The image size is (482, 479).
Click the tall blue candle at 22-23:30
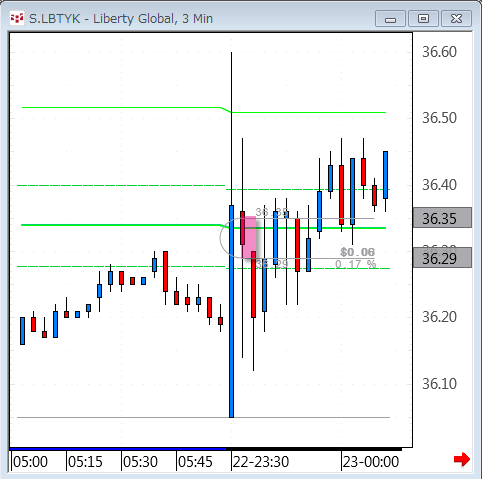click(x=231, y=311)
